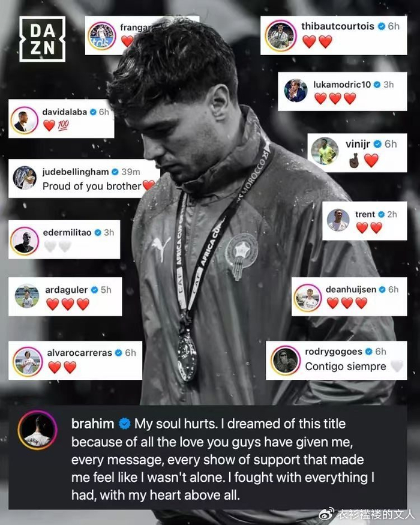Click rodrygogoes white heart emoji

397,366
